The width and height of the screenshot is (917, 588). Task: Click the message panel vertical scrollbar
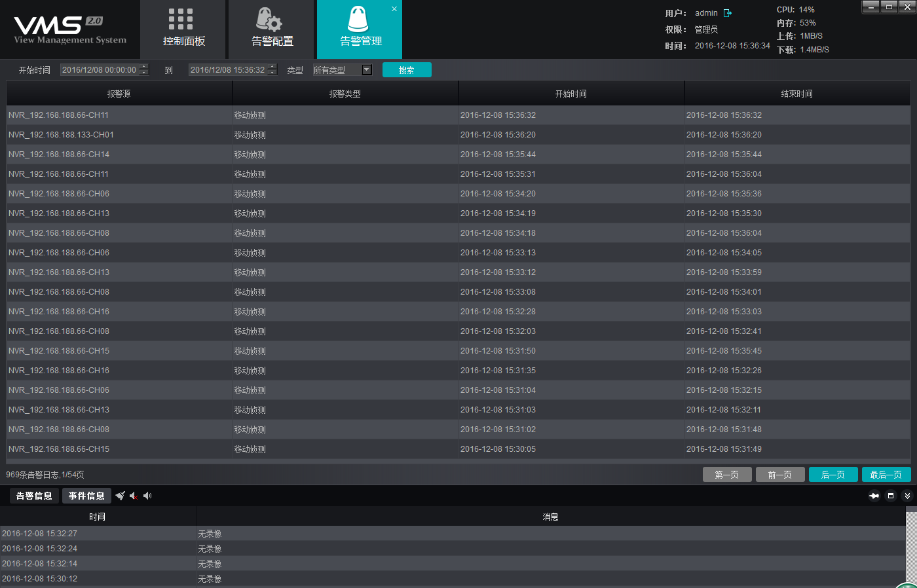[x=911, y=547]
